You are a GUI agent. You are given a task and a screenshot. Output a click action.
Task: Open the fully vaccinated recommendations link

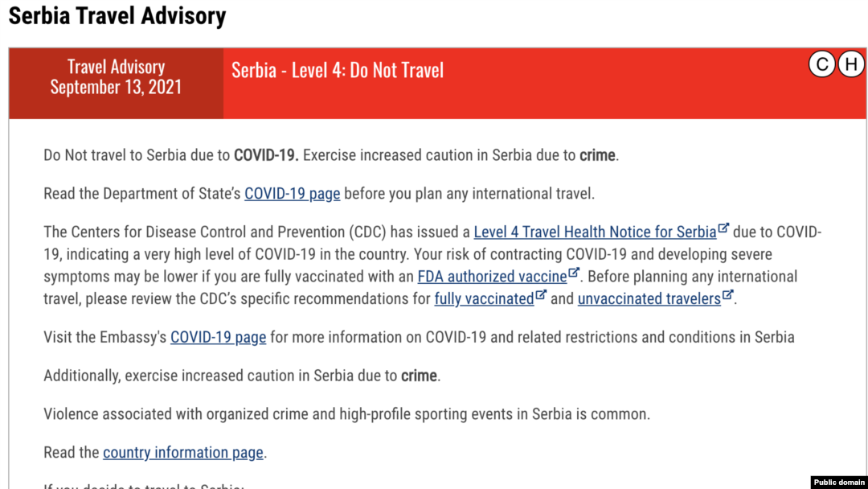[x=484, y=298]
